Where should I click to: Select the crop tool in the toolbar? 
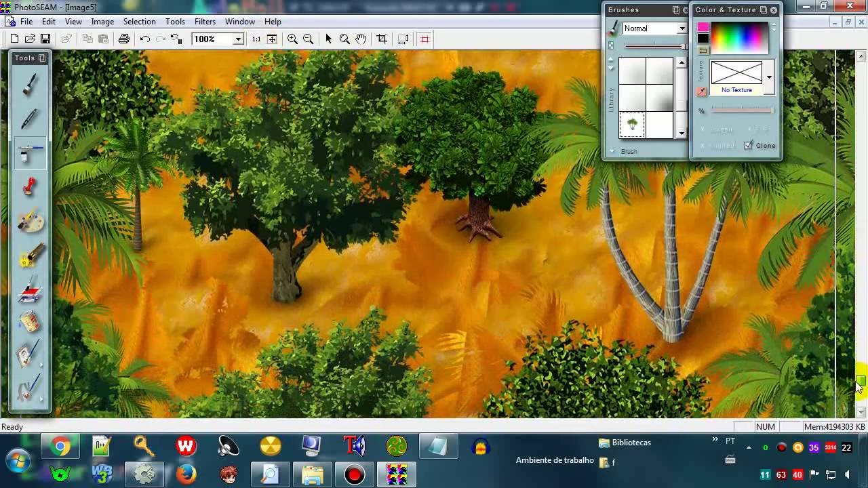pos(382,39)
